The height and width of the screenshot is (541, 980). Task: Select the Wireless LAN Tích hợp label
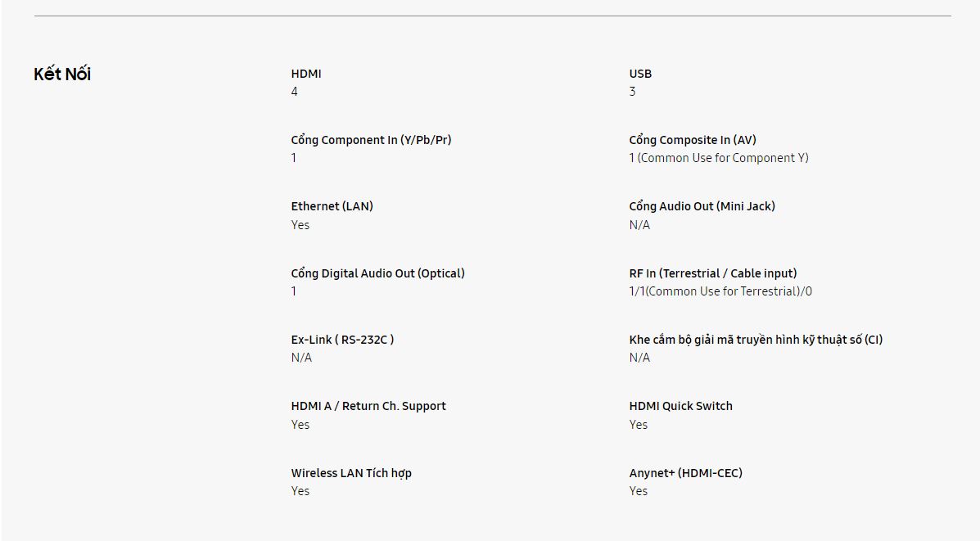[x=351, y=473]
